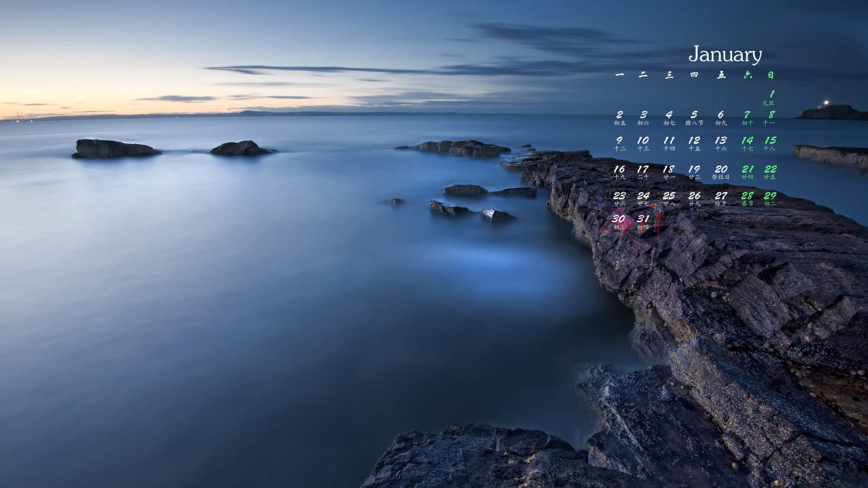Select date 25 on Wednesday
The height and width of the screenshot is (488, 868).
click(x=669, y=199)
